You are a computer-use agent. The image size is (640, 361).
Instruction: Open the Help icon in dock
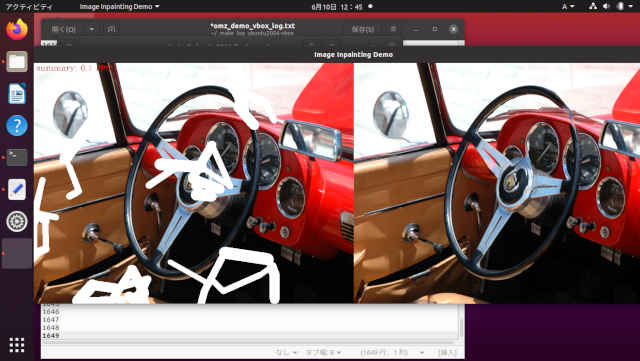click(17, 125)
